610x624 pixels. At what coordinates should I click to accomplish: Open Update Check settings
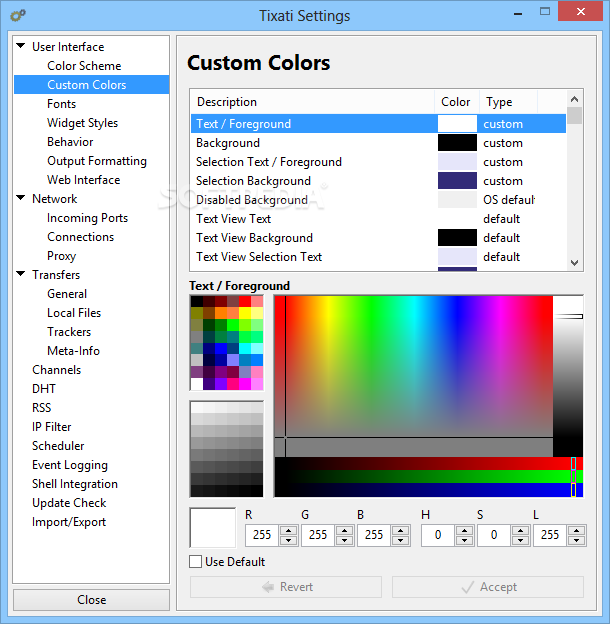69,503
